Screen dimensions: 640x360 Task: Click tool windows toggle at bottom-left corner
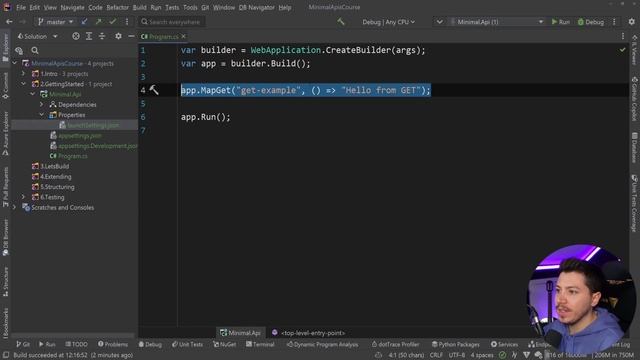tap(6, 355)
